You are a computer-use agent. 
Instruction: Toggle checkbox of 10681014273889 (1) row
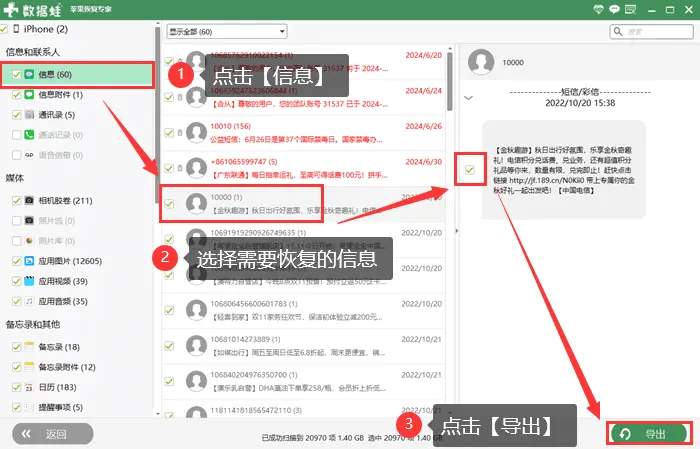pos(169,346)
